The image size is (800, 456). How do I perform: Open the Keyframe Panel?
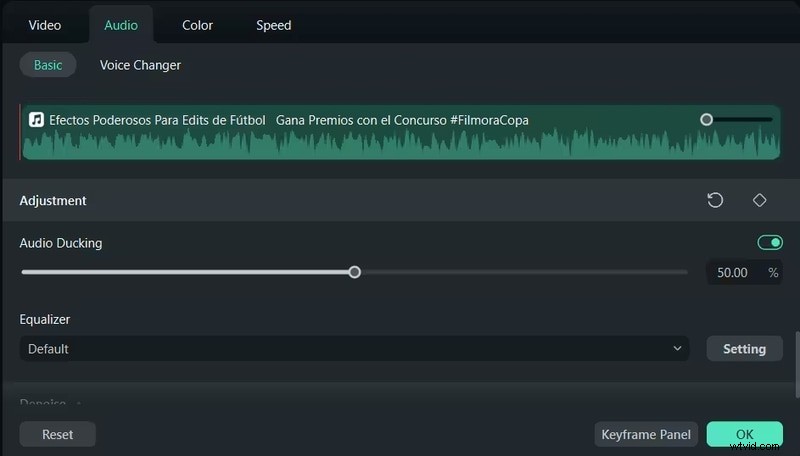(646, 434)
